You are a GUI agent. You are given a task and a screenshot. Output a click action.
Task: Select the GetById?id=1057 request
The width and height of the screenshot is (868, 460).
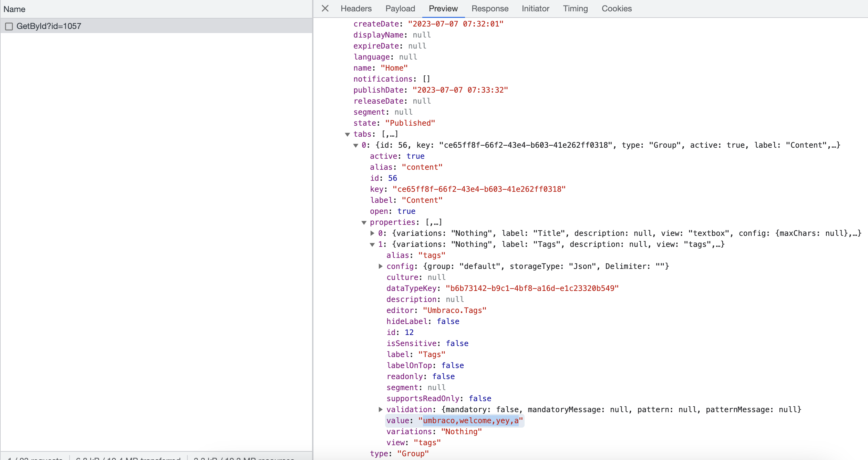pyautogui.click(x=50, y=26)
